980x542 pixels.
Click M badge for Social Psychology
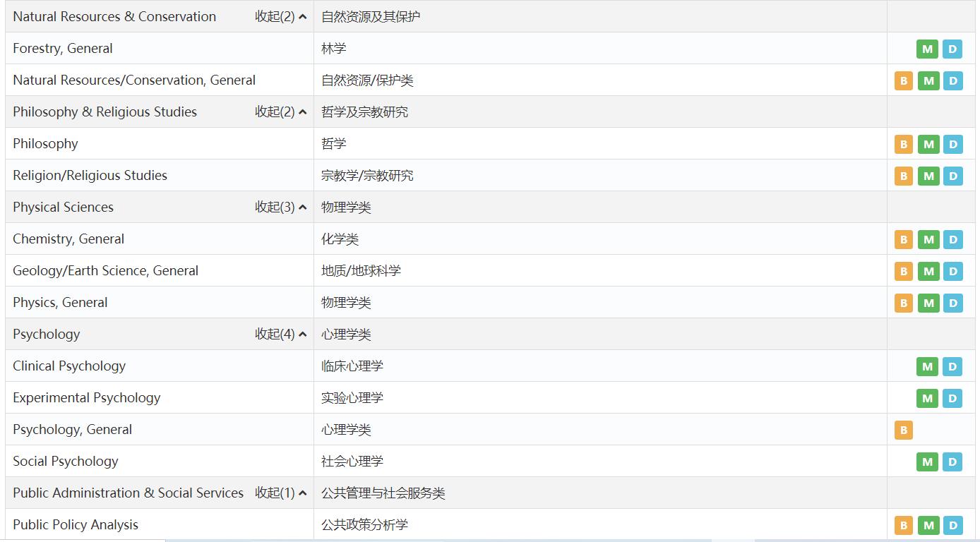tap(928, 462)
